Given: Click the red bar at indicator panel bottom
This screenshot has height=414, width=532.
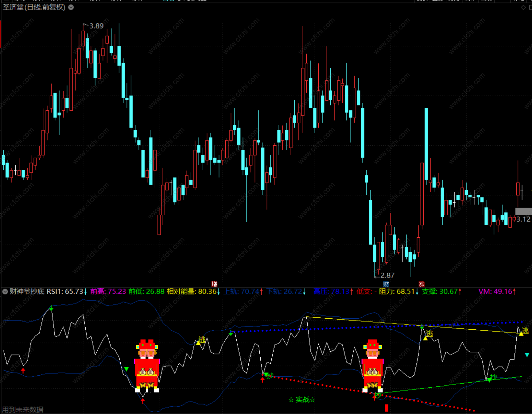Looking at the screenshot, I should (x=386, y=408).
